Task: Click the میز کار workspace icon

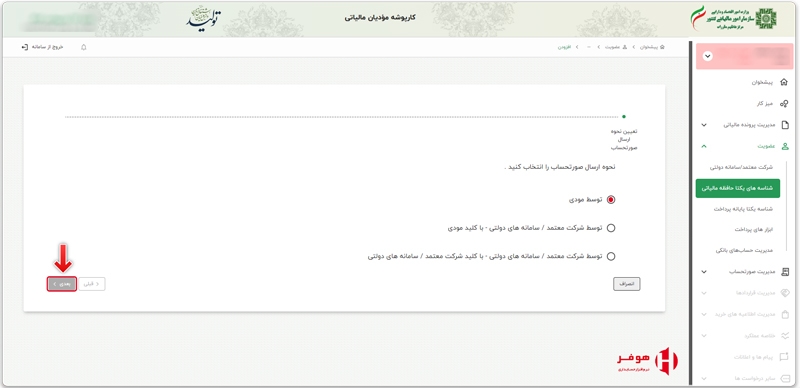Action: point(784,104)
